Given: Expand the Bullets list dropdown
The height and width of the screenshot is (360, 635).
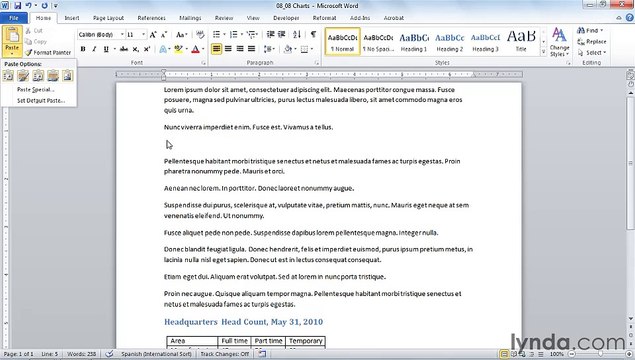Looking at the screenshot, I should (x=224, y=35).
